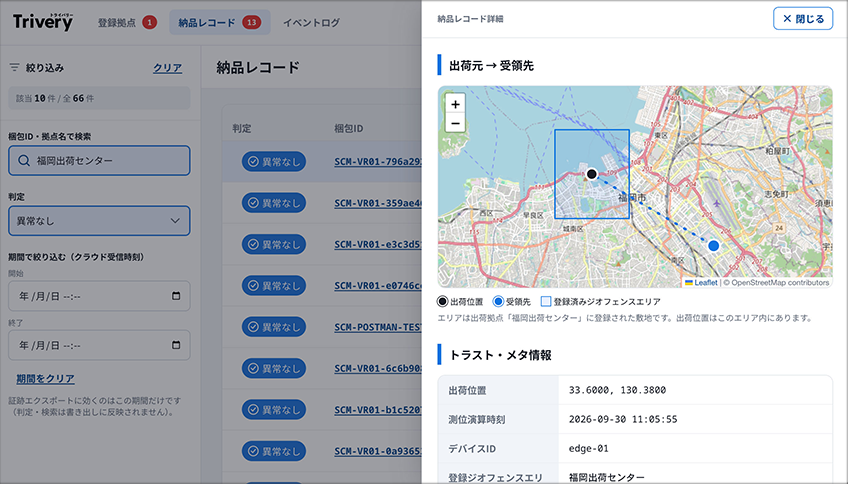Click the chevron of the 判定 dropdown
Viewport: 848px width, 484px height.
pos(175,221)
